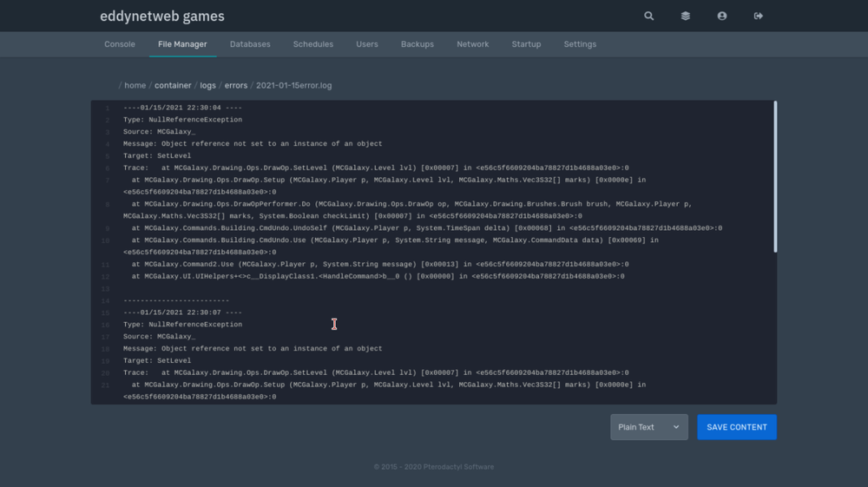868x487 pixels.
Task: Open the Settings tab
Action: tap(580, 44)
